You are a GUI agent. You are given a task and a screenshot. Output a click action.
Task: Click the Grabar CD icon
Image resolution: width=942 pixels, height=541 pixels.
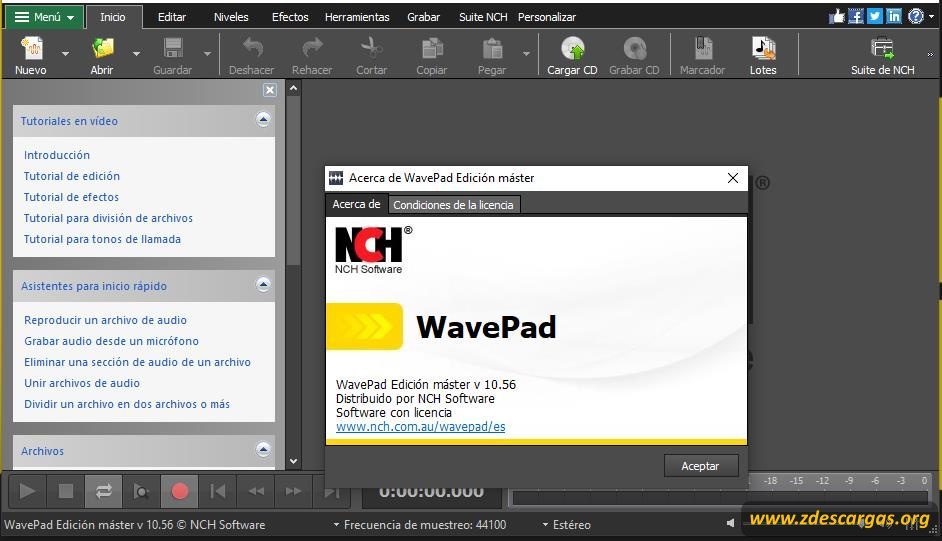pyautogui.click(x=634, y=48)
